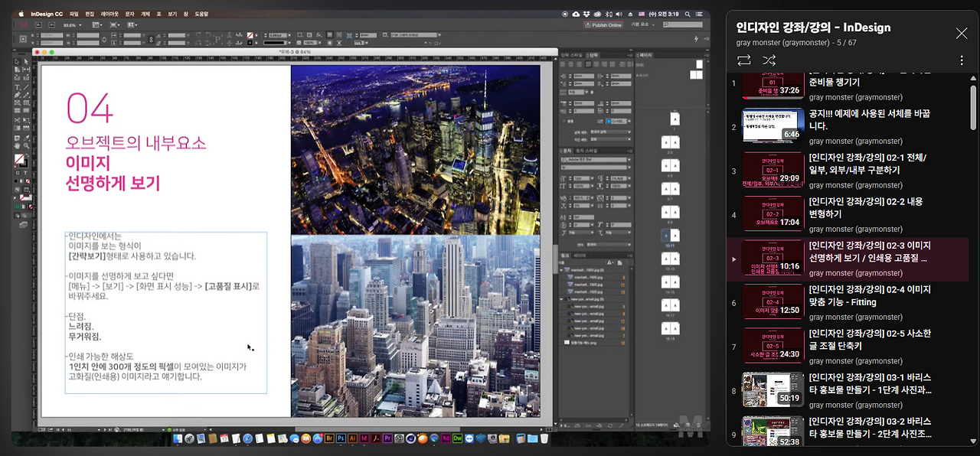Choose the Scissors tool
The height and width of the screenshot is (456, 980).
point(17,120)
